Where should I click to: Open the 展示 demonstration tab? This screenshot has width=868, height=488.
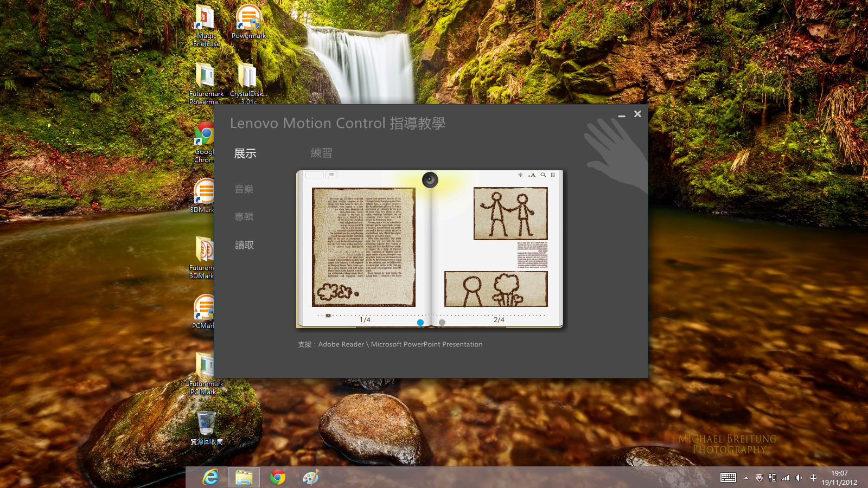245,153
